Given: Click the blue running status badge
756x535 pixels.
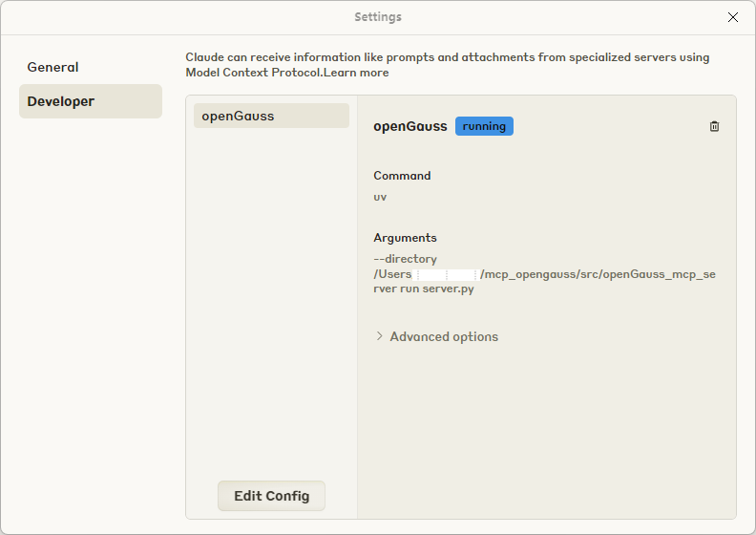Looking at the screenshot, I should 484,126.
